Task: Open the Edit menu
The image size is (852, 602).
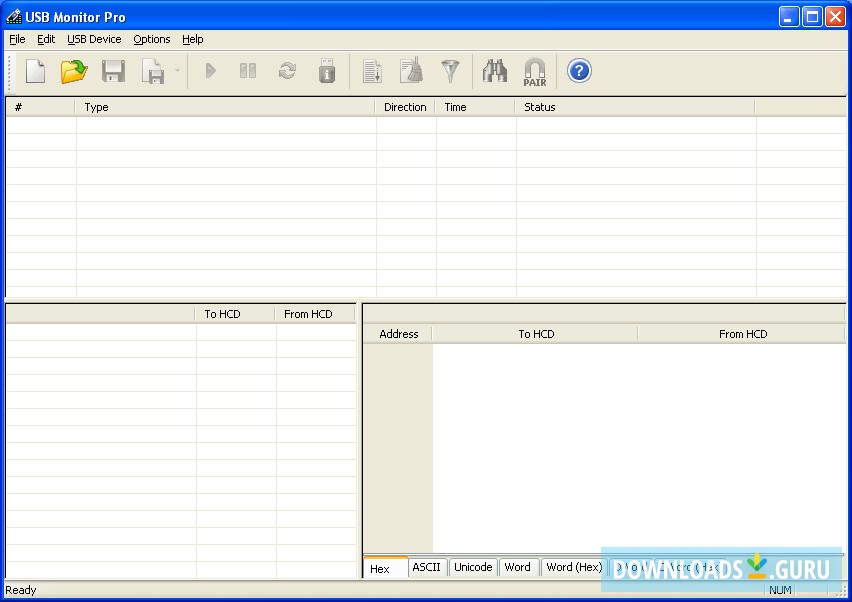Action: click(x=46, y=39)
